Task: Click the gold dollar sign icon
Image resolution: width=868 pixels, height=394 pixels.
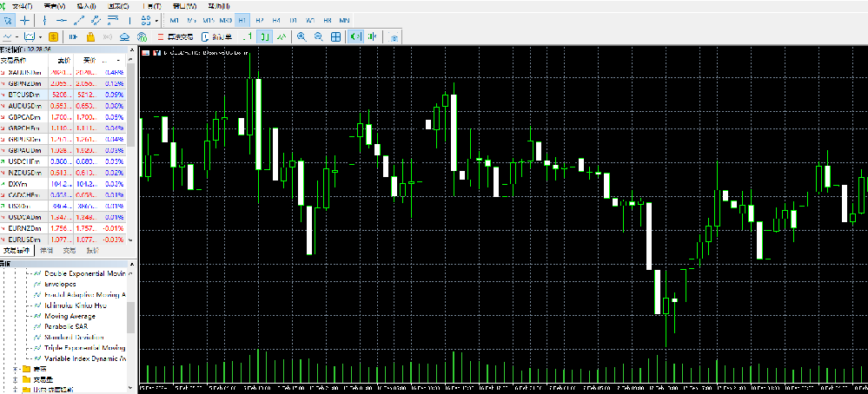Action: click(53, 37)
